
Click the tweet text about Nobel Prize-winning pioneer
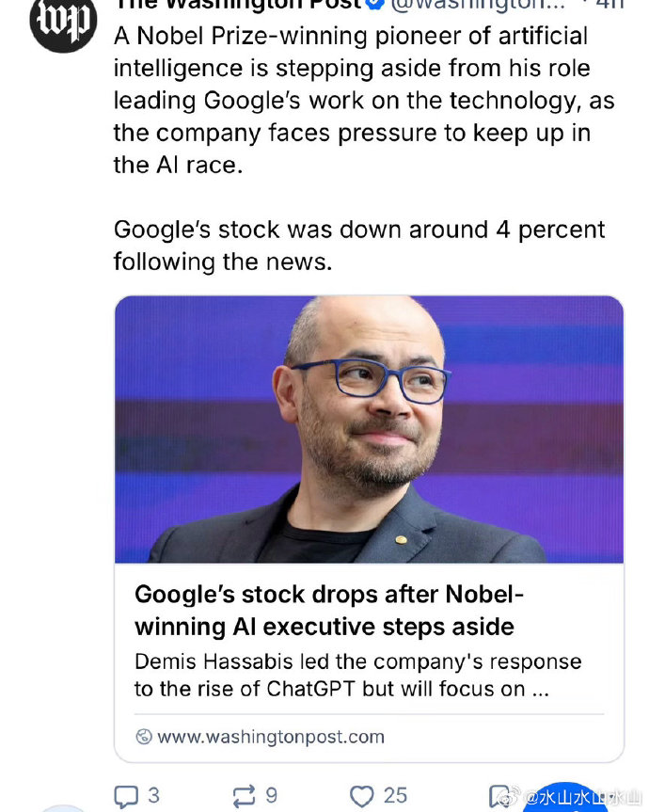364,101
